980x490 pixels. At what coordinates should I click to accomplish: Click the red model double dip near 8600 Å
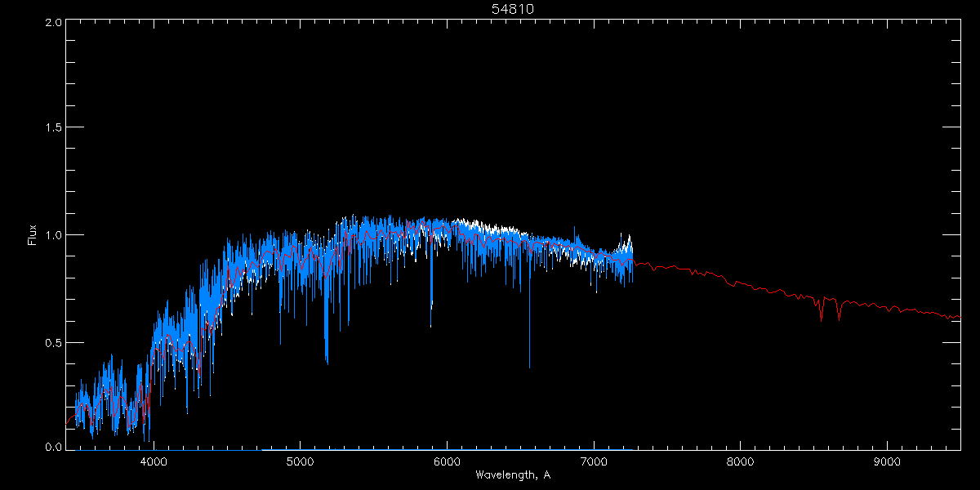tap(830, 308)
